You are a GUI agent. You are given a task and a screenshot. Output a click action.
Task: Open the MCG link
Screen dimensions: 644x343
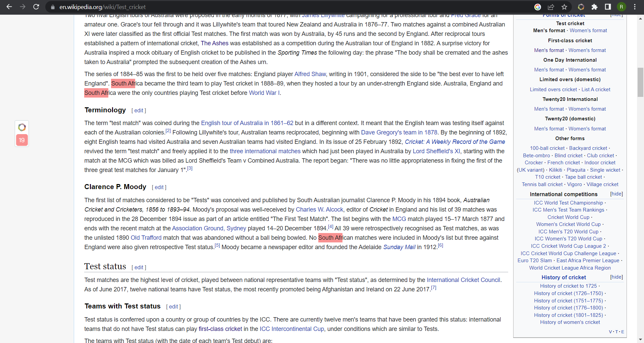[399, 219]
